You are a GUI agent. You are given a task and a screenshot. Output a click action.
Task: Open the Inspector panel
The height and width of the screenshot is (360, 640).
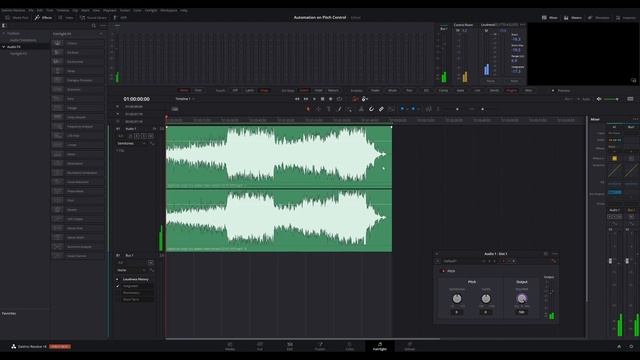click(626, 18)
